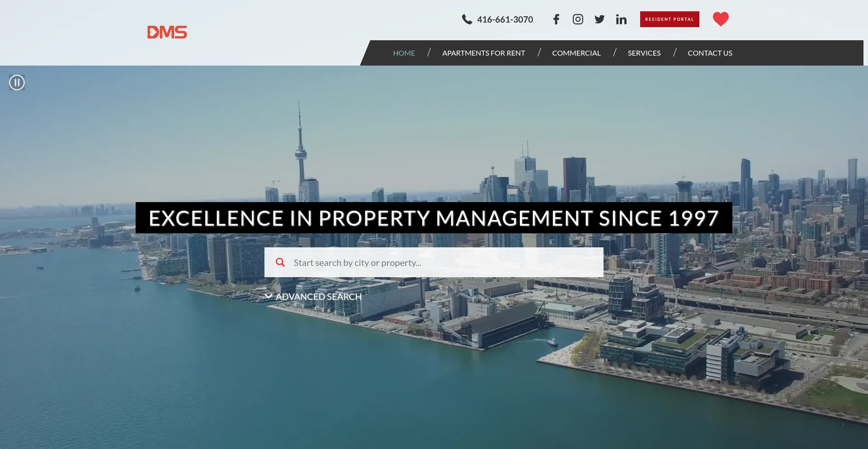This screenshot has height=449, width=868.
Task: Switch to the APARTMENTS FOR RENT tab
Action: tap(483, 53)
